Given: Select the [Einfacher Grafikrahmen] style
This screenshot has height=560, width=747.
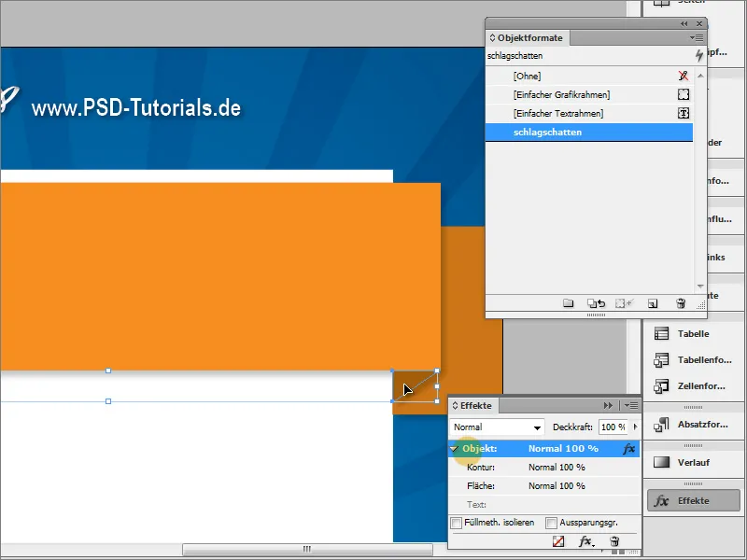Looking at the screenshot, I should pyautogui.click(x=589, y=95).
